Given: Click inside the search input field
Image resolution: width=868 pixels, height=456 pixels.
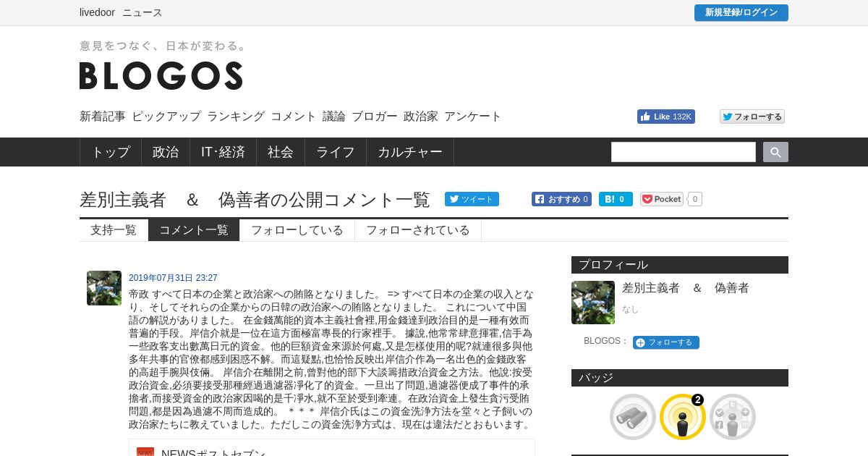Looking at the screenshot, I should pos(684,152).
